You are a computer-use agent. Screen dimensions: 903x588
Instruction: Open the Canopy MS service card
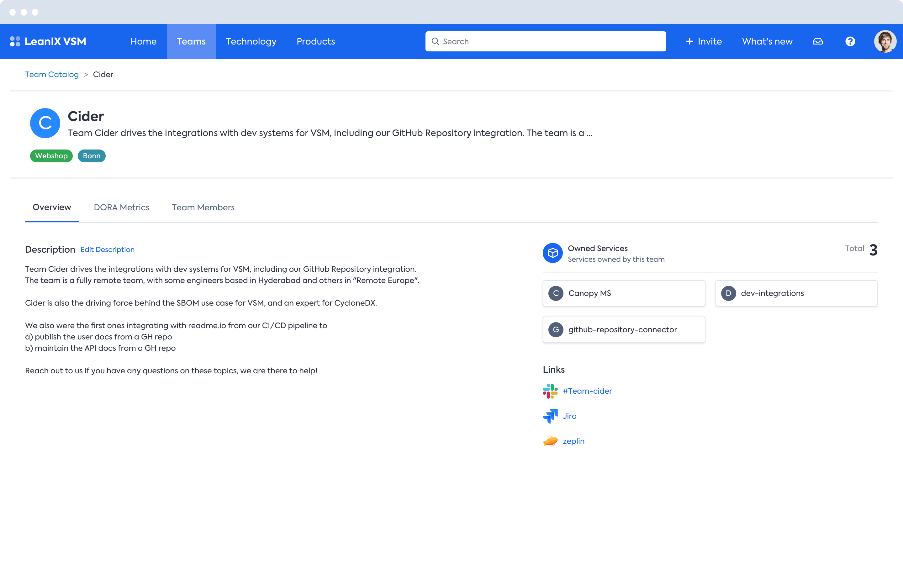pos(624,293)
